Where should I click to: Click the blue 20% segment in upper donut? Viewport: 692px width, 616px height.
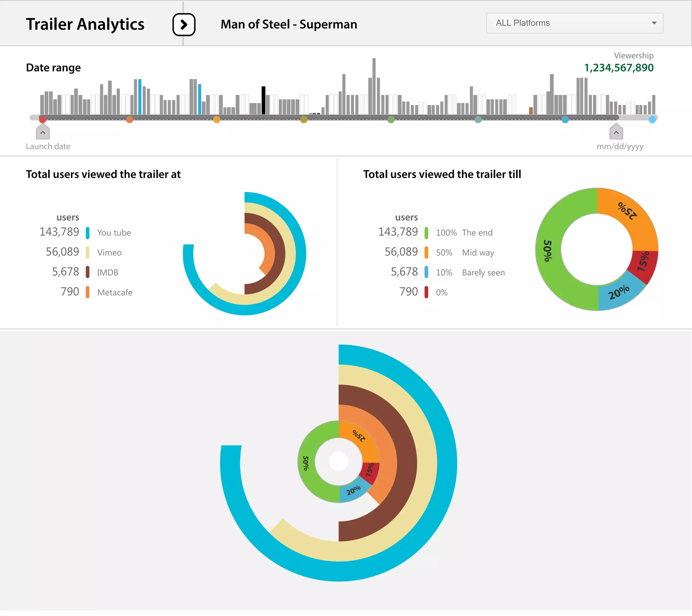[619, 293]
